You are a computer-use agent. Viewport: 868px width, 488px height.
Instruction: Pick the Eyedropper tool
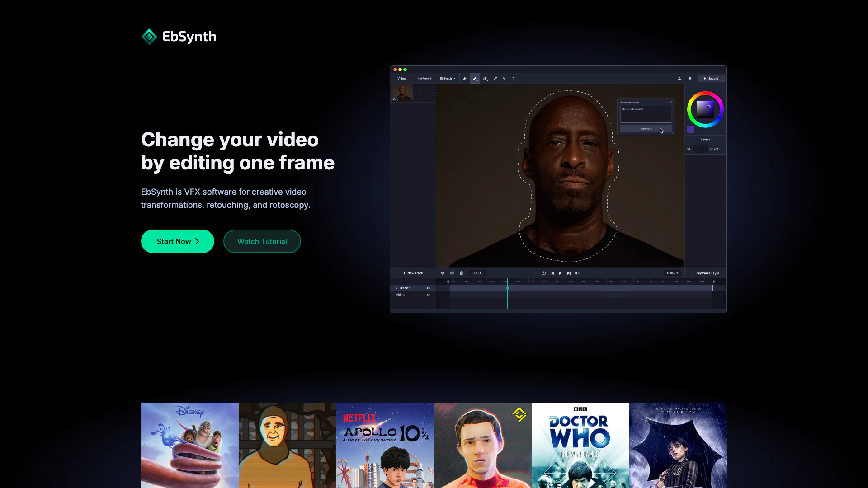tap(495, 79)
